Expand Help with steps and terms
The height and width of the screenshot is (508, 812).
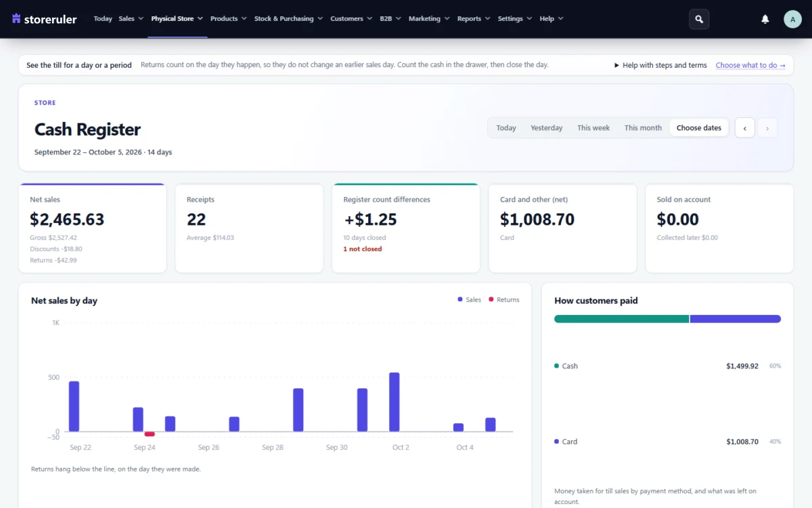[660, 65]
